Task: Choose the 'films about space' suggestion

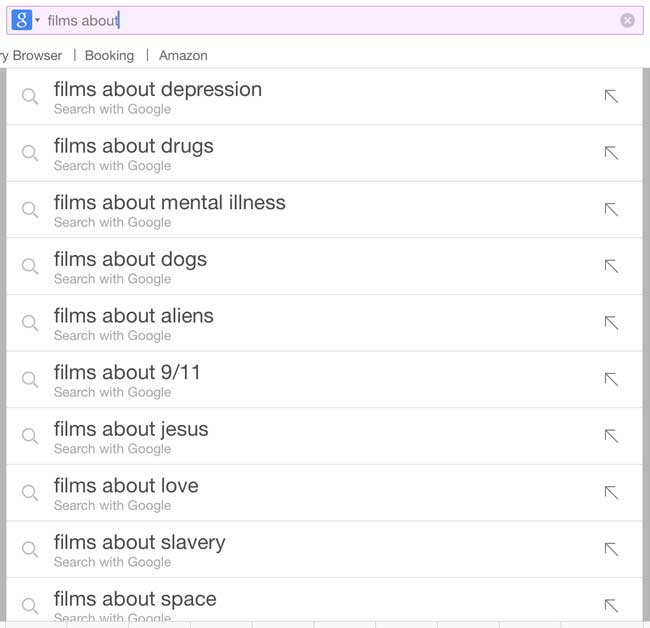Action: tap(135, 604)
